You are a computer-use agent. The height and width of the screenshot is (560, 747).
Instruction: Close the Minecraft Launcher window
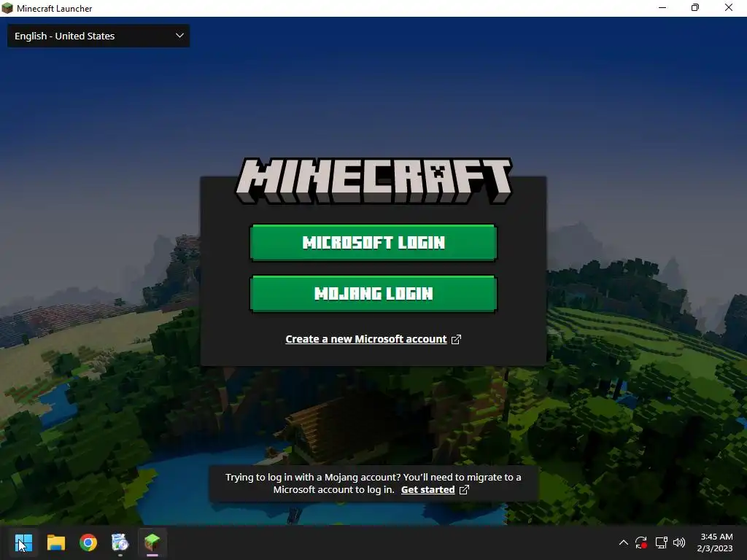[x=729, y=8]
